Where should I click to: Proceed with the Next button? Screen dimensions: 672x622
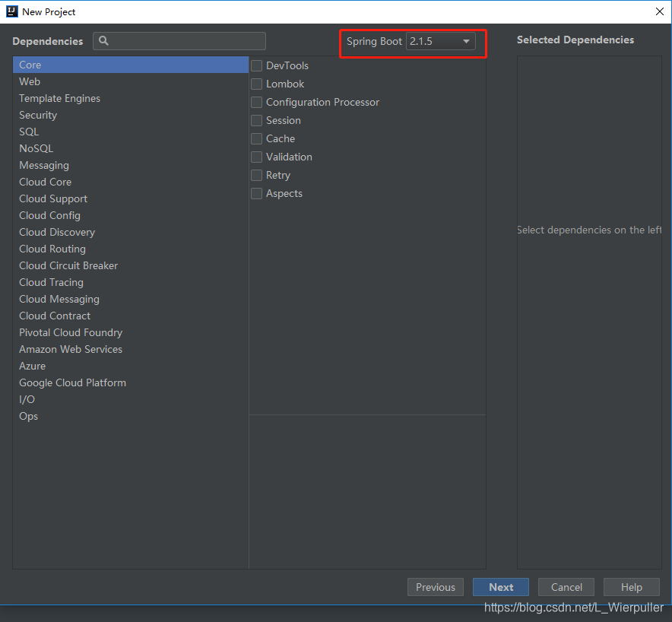coord(500,587)
